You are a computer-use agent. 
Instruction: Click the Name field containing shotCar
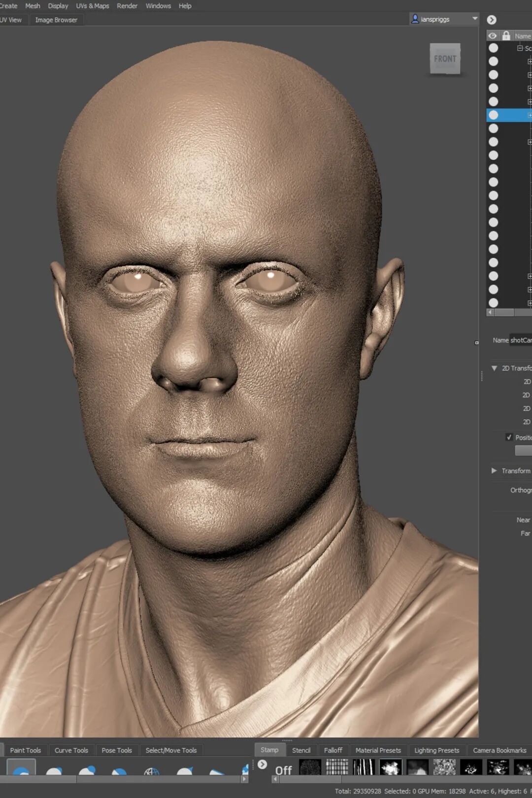(x=521, y=340)
